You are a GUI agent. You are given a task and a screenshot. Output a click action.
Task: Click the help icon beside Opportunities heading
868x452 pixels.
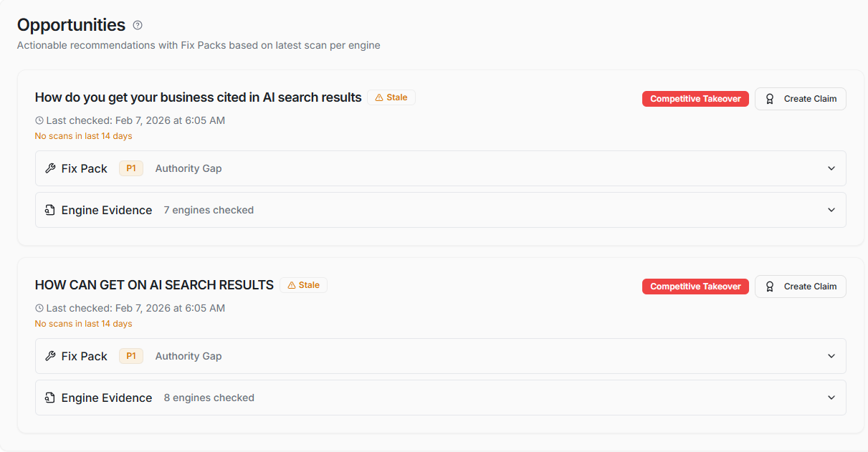(x=138, y=25)
